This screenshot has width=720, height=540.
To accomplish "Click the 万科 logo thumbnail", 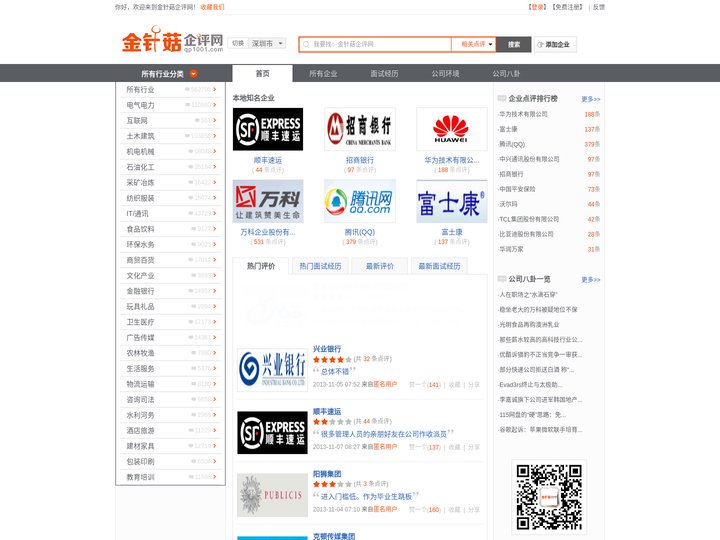I will pos(268,201).
